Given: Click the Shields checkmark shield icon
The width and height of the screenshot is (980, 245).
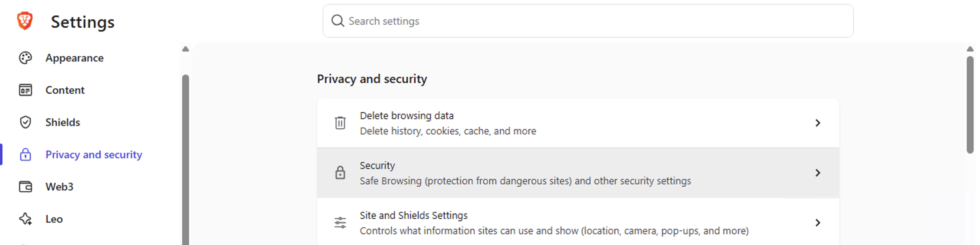Looking at the screenshot, I should [x=25, y=122].
